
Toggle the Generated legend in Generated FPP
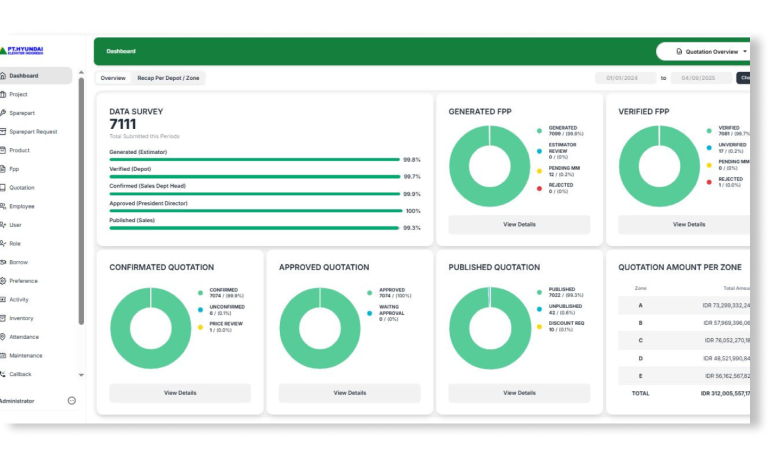539,130
